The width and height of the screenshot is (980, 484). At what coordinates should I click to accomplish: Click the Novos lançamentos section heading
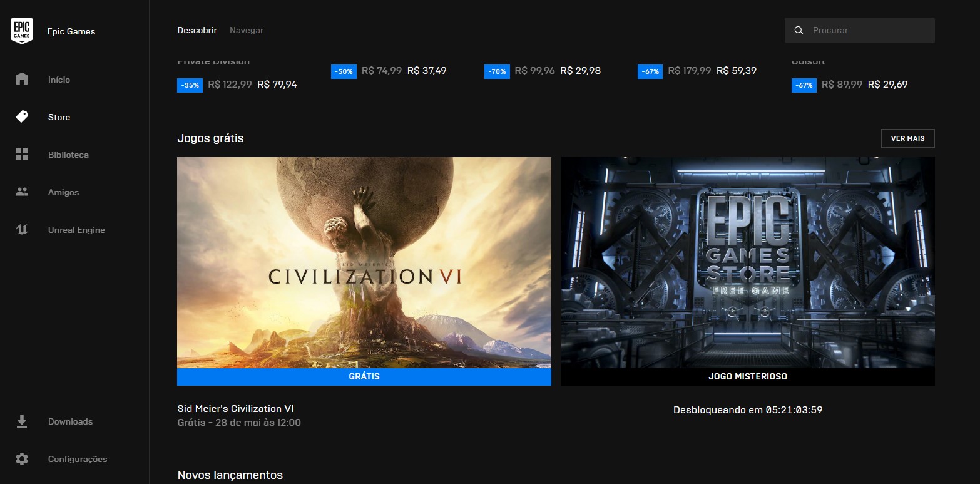click(230, 475)
